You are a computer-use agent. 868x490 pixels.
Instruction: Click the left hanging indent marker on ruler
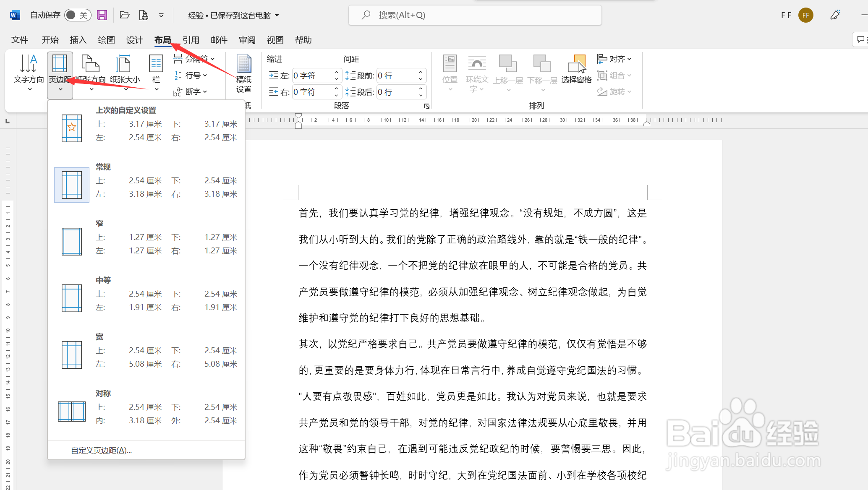coord(298,125)
